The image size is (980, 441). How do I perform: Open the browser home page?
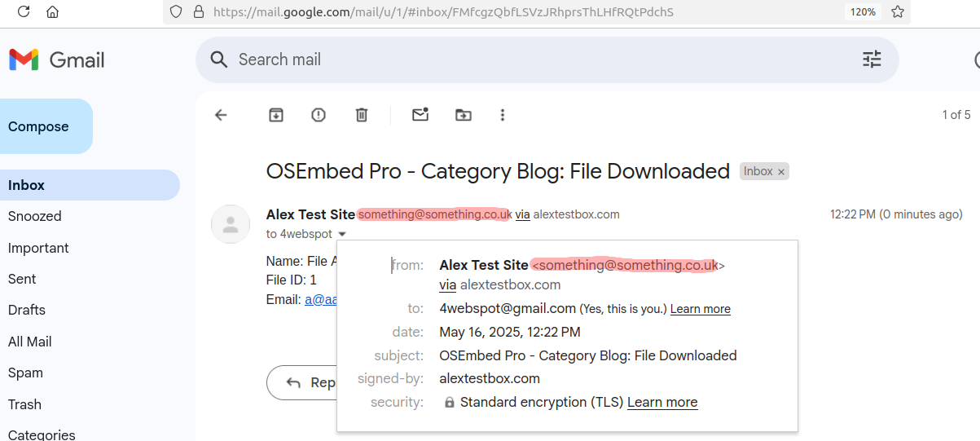pos(52,11)
